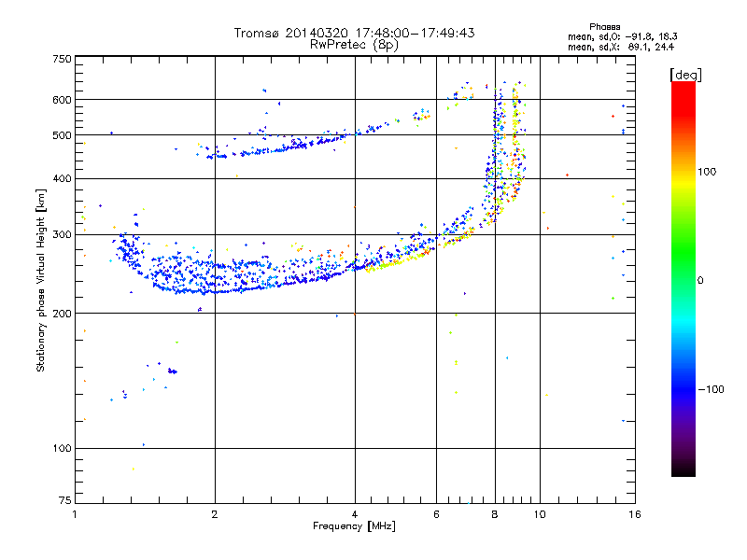Click the x-axis tick label '4'
The height and width of the screenshot is (560, 747).
coord(355,514)
